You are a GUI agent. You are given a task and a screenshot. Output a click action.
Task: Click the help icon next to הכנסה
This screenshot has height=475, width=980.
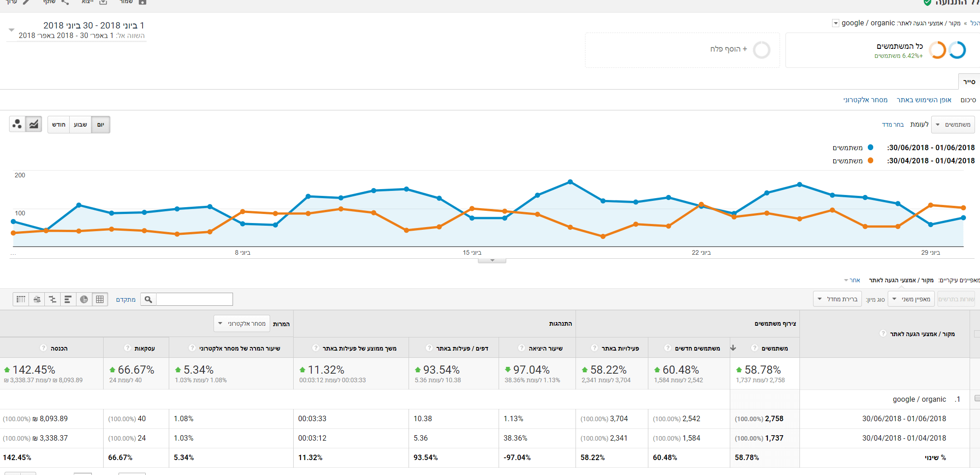pos(43,348)
